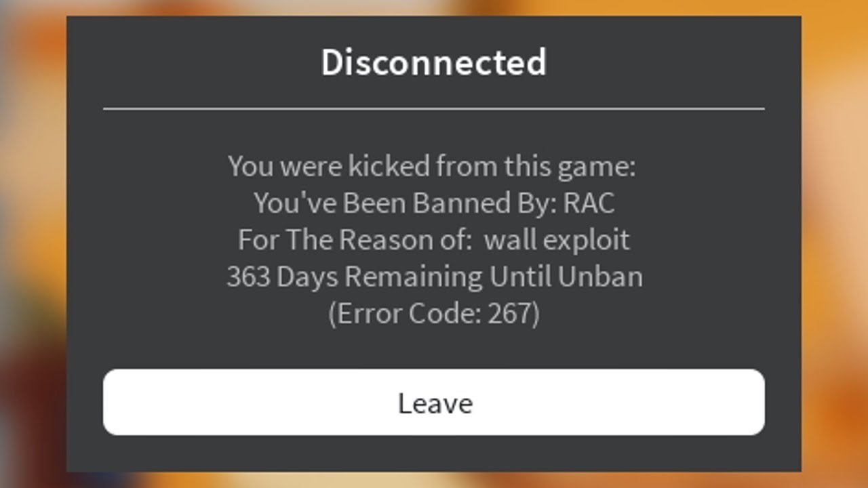868x488 pixels.
Task: Click the 'Error Code' label text
Action: (408, 314)
